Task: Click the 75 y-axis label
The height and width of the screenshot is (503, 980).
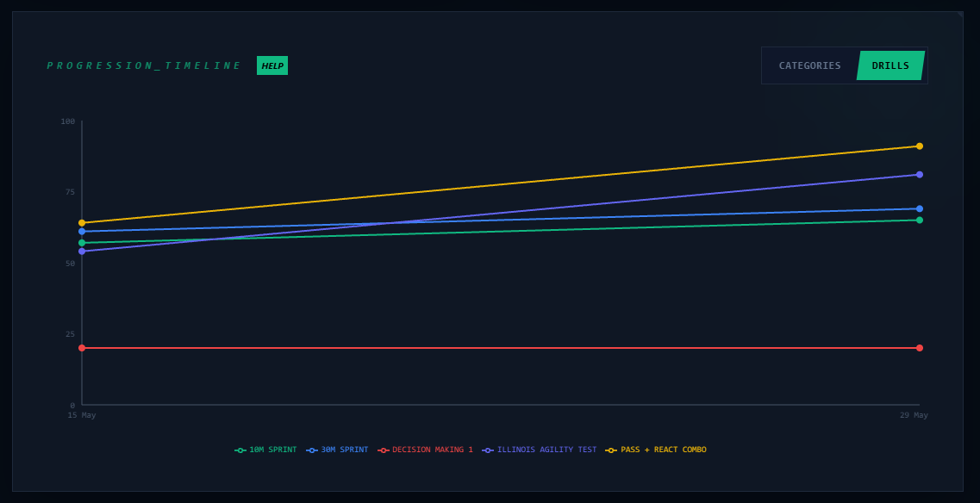Action: click(70, 192)
